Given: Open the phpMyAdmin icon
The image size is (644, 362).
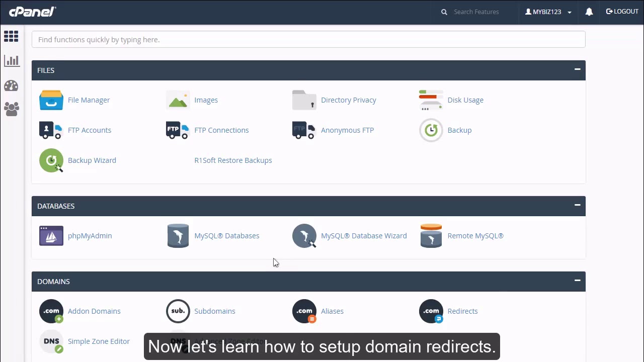Looking at the screenshot, I should click(51, 236).
